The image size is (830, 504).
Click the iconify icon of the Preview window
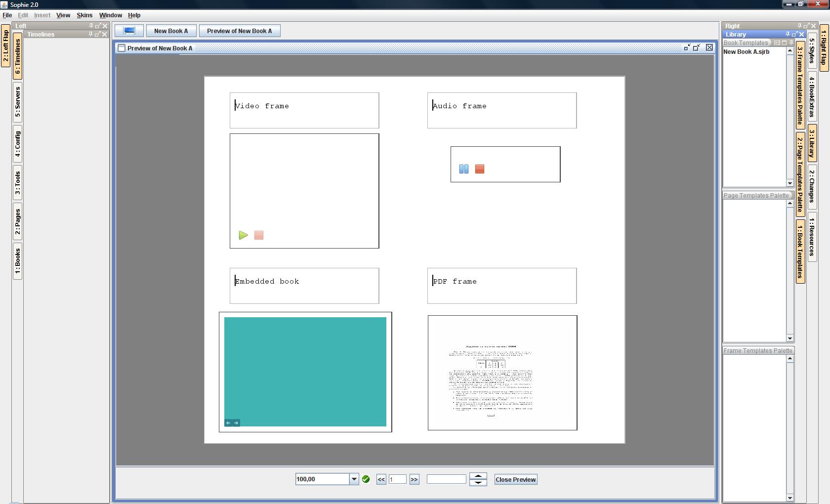pos(687,47)
